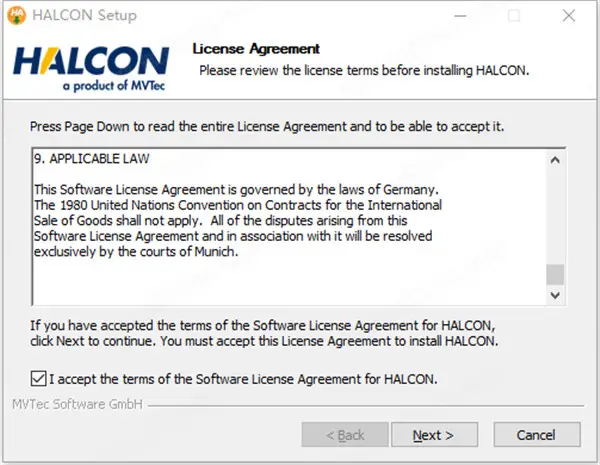Click Next to continue installation
The image size is (600, 465).
432,435
